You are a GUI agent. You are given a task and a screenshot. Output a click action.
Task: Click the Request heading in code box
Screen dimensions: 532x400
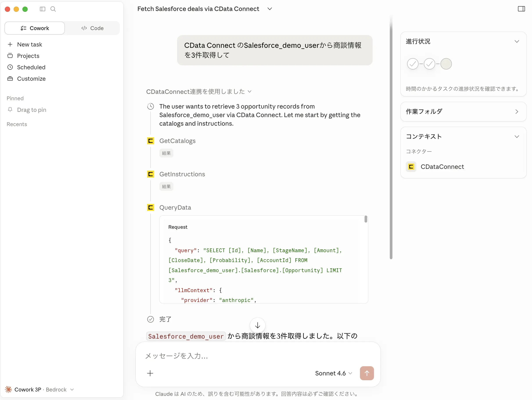point(178,227)
